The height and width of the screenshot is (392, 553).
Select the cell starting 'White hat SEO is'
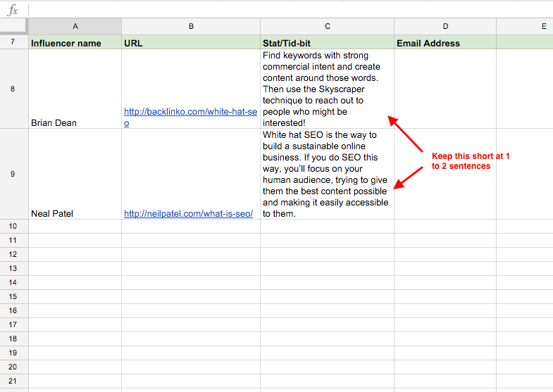tap(328, 174)
